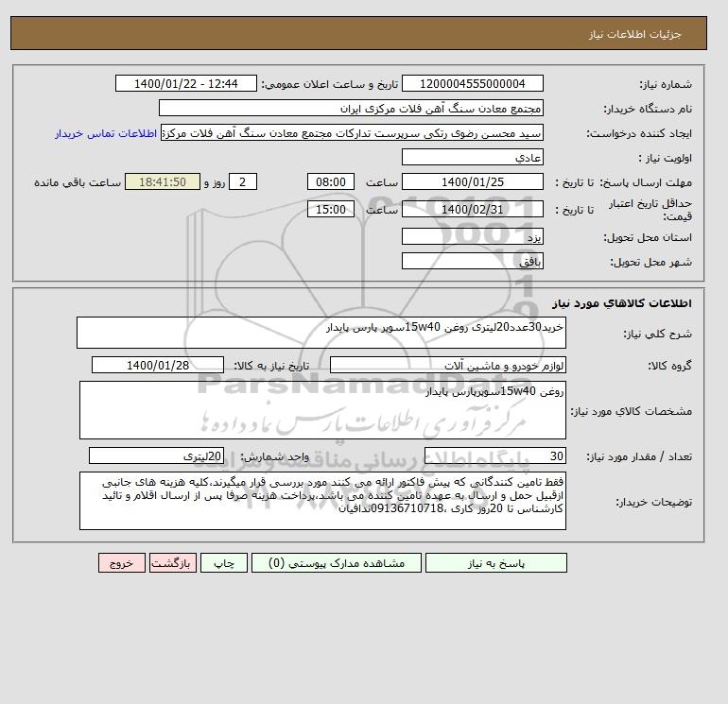728x704 pixels.
Task: Click the نام دستگاه خریدار label
Action: tap(648, 109)
